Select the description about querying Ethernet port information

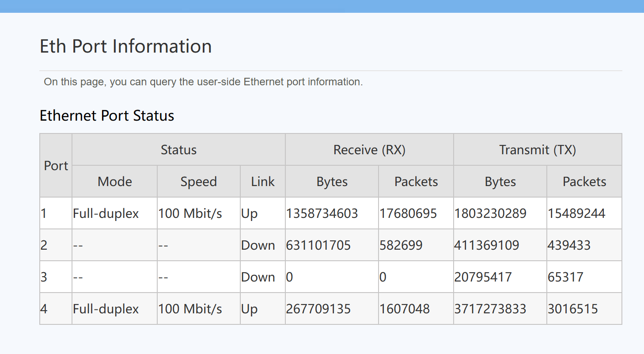pos(203,82)
